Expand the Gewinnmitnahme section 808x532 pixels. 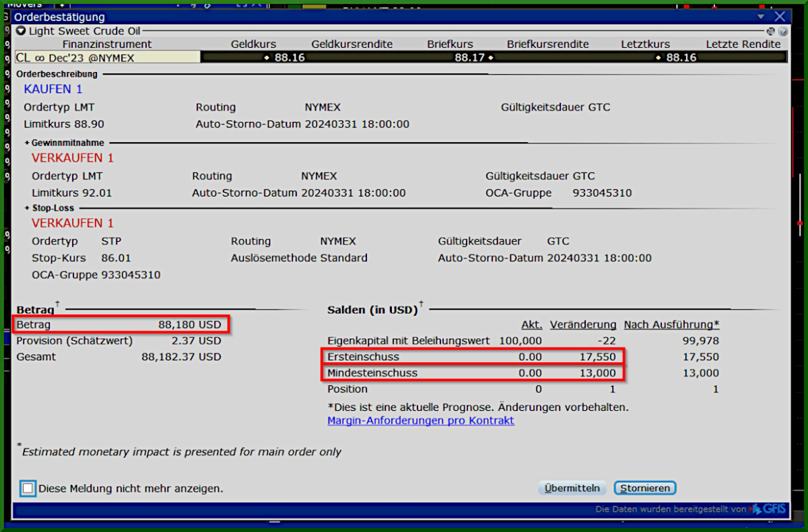[26, 142]
